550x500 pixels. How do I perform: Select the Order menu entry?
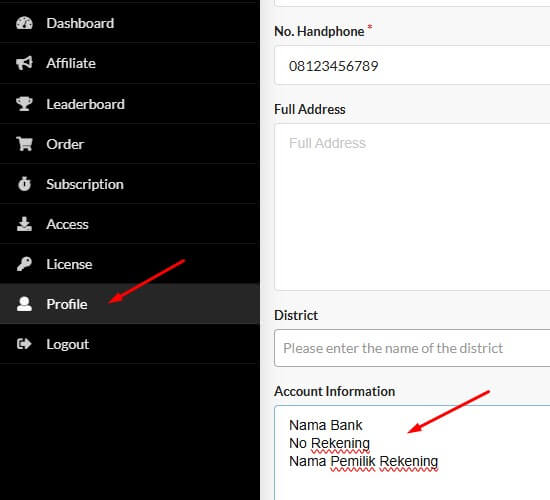click(65, 144)
